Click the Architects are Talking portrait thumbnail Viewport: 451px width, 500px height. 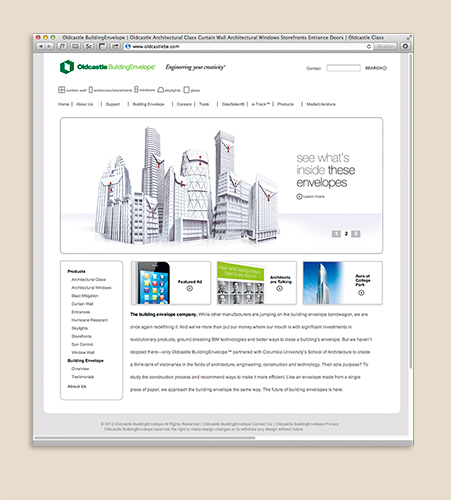tap(240, 283)
